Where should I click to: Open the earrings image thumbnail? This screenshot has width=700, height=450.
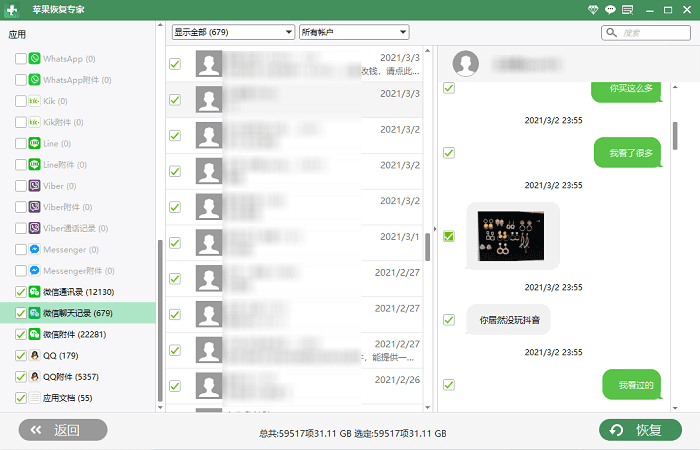(511, 236)
